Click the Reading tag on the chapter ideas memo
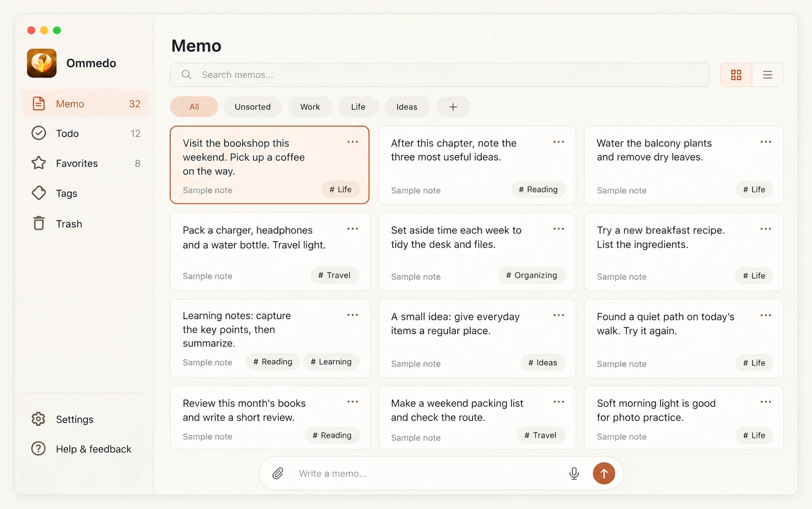 538,190
